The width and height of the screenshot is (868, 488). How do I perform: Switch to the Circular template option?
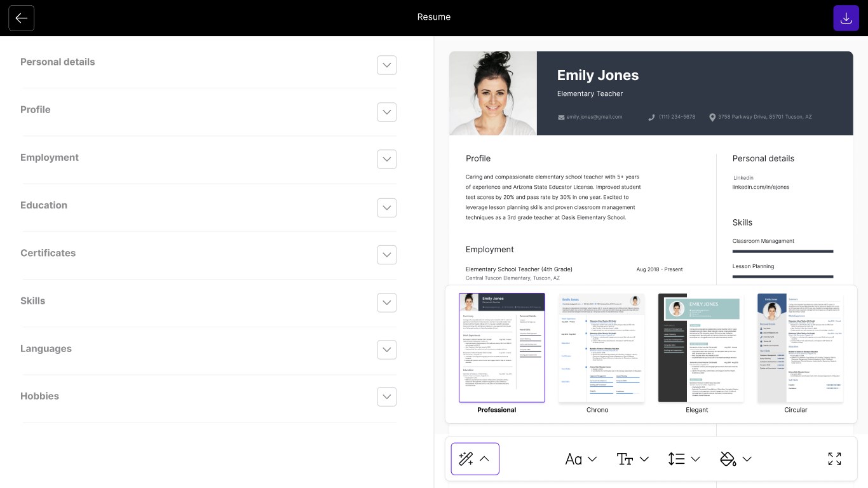(799, 347)
